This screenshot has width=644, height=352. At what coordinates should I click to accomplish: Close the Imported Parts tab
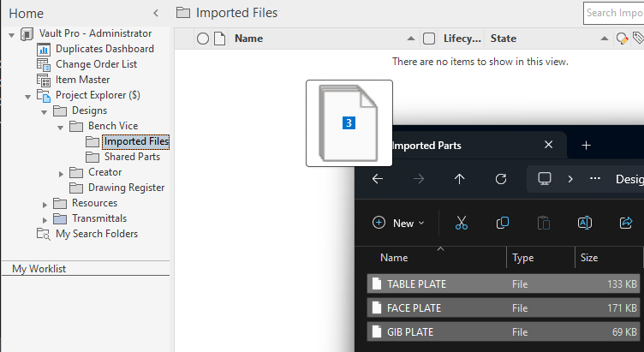point(548,145)
